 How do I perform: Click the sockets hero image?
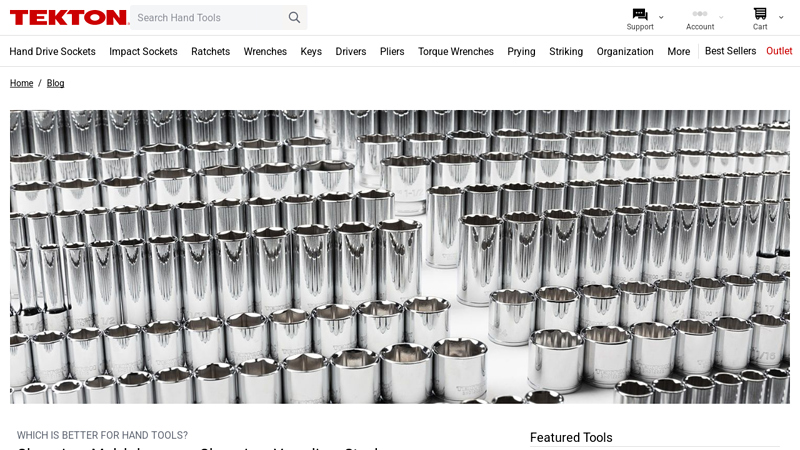coord(400,257)
